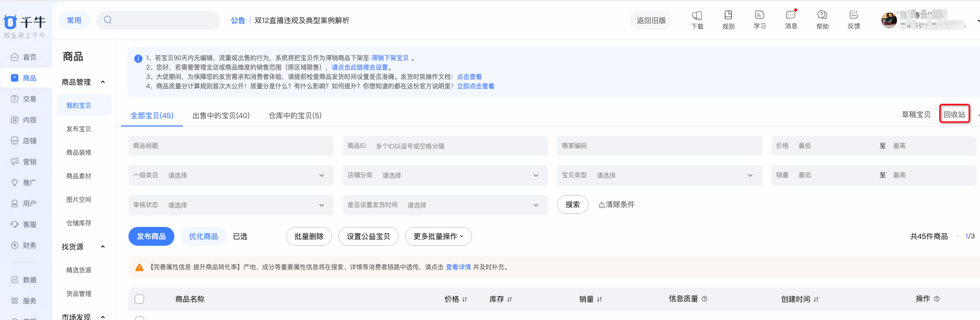Select 交易 in the left sidebar
980x320 pixels.
29,99
